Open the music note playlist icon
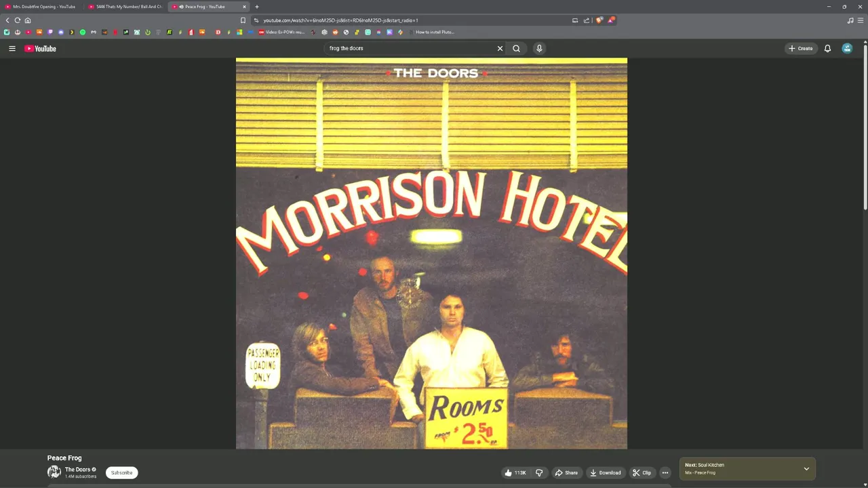The width and height of the screenshot is (868, 488). point(850,20)
